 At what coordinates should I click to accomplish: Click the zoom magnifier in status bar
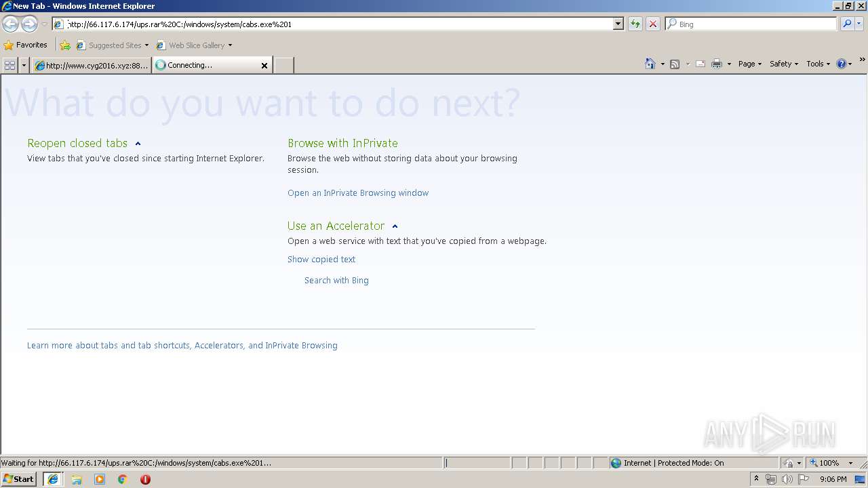[814, 463]
